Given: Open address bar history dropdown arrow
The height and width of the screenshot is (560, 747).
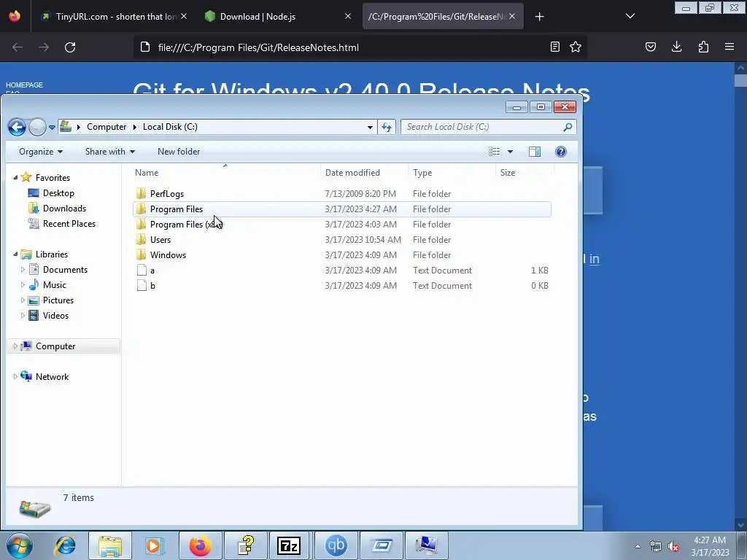Looking at the screenshot, I should tap(370, 127).
